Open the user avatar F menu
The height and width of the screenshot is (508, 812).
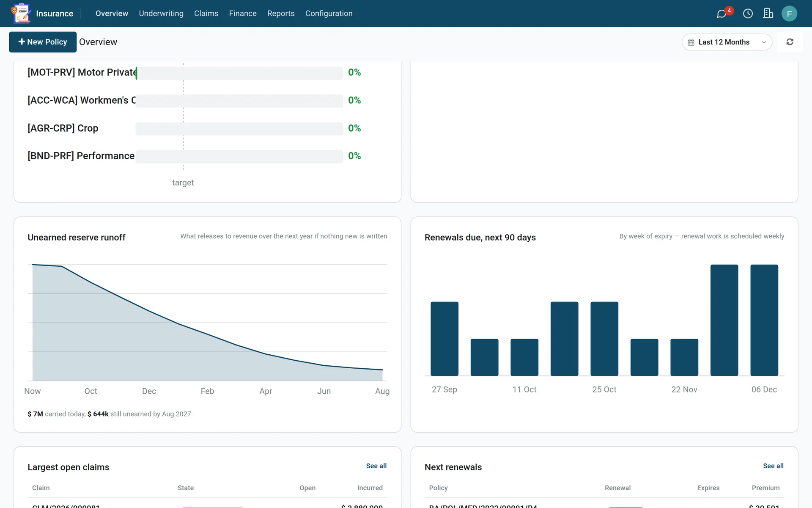point(789,14)
